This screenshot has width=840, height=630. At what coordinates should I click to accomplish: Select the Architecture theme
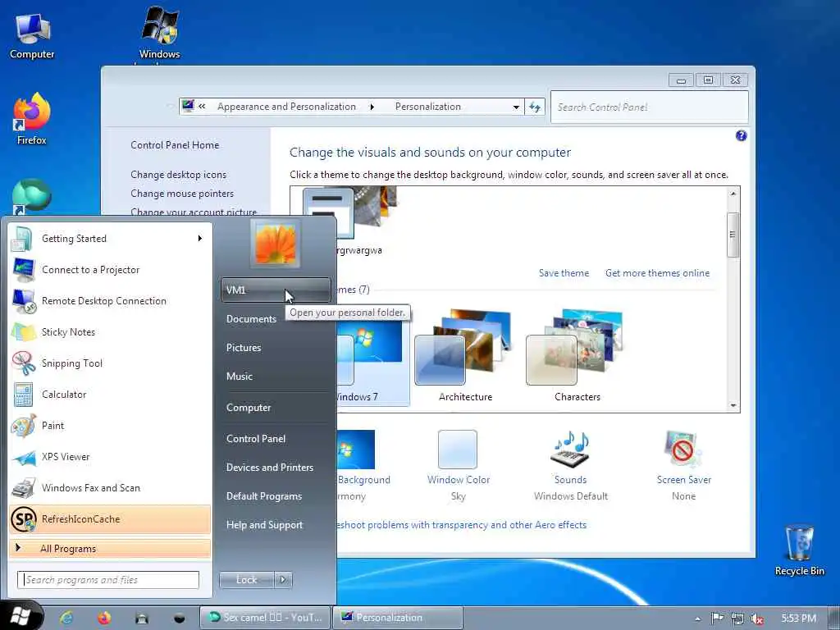[x=466, y=356]
